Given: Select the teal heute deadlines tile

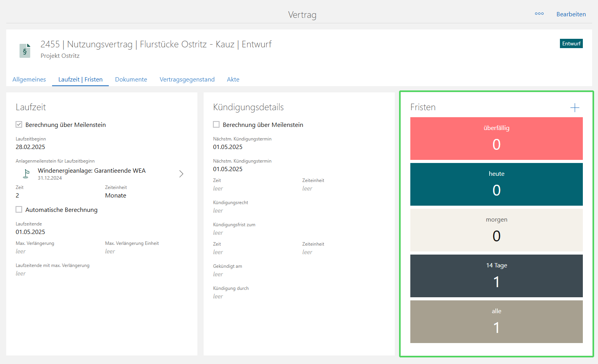Looking at the screenshot, I should pyautogui.click(x=496, y=184).
